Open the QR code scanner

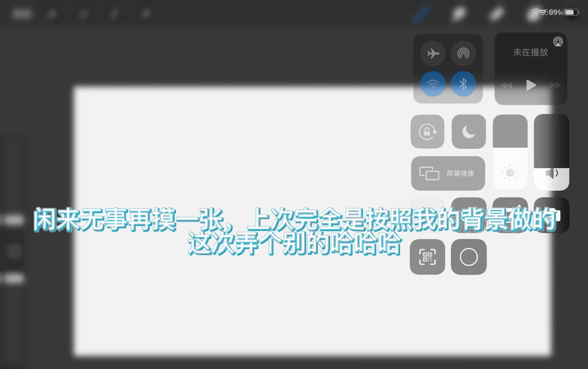427,257
